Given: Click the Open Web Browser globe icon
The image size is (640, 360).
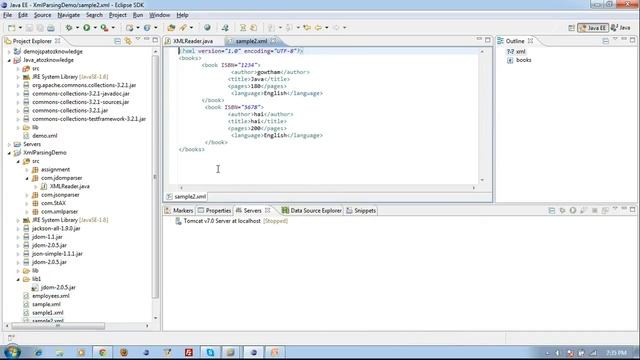Looking at the screenshot, I should coord(207,28).
